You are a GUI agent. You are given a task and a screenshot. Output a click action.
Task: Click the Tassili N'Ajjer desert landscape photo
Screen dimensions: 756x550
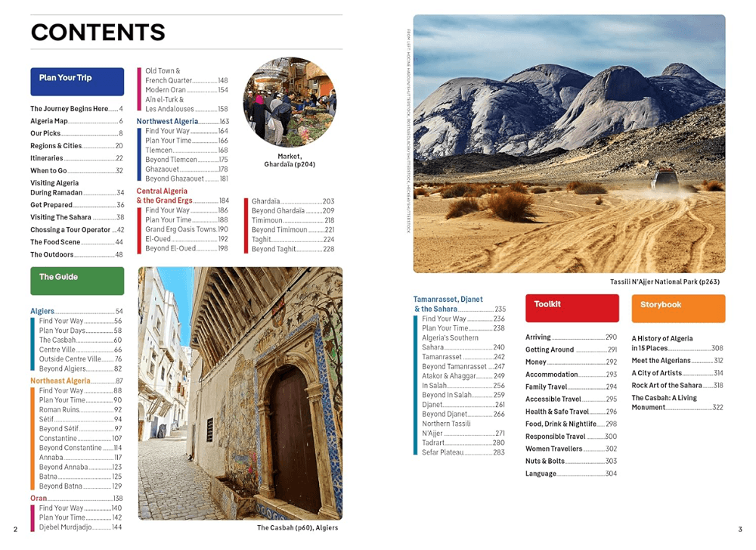coord(569,144)
